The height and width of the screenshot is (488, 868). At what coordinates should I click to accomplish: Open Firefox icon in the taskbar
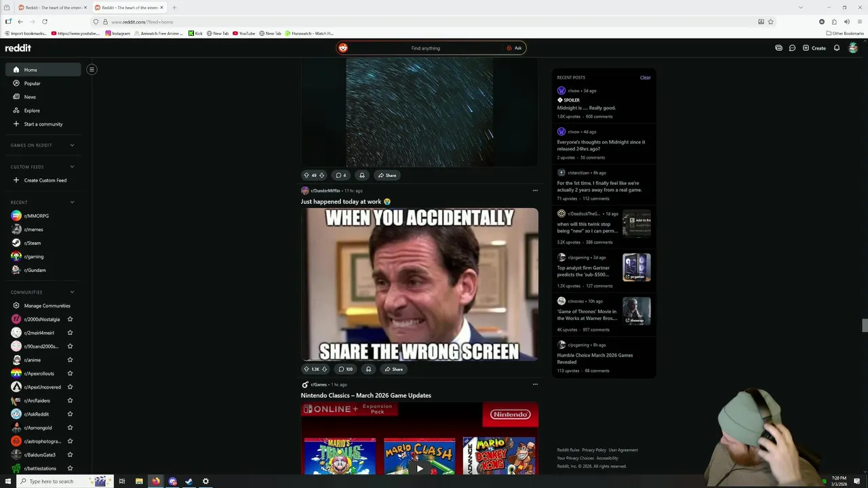coord(156,481)
